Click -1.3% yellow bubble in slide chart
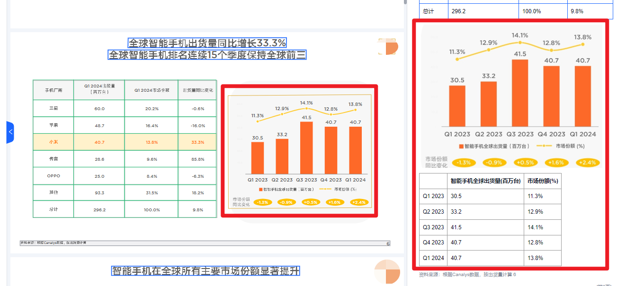 click(x=263, y=202)
